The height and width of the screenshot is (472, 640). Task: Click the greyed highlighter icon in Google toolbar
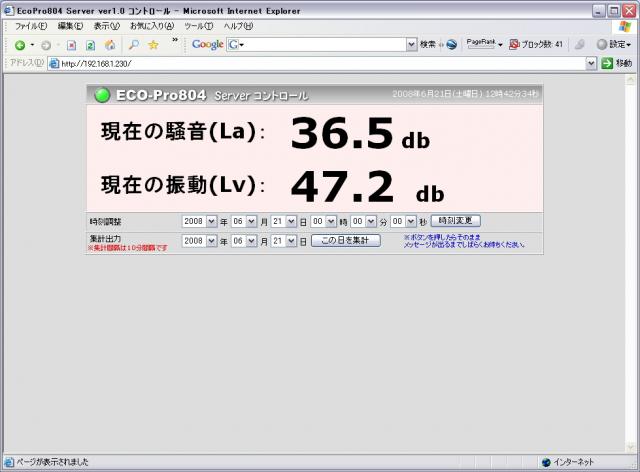580,45
